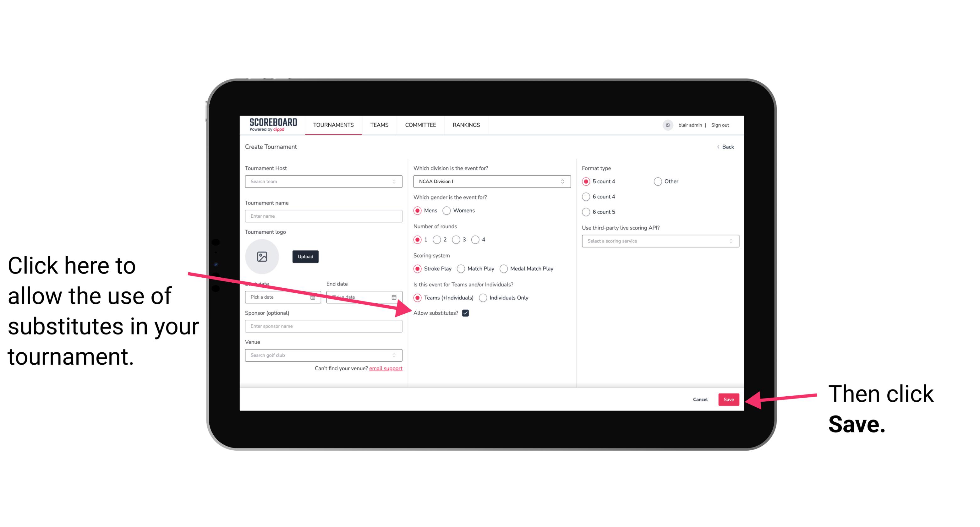Screen dimensions: 980x527
Task: Open the RANKINGS tab
Action: pos(466,125)
